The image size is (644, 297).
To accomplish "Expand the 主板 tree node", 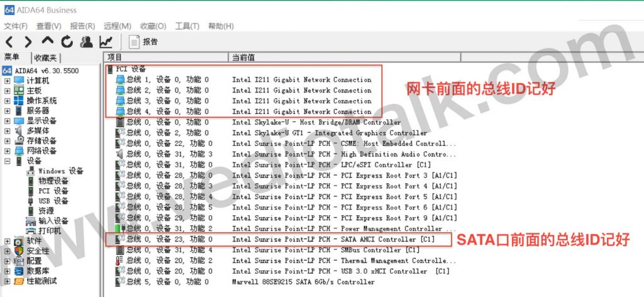I will [x=7, y=91].
